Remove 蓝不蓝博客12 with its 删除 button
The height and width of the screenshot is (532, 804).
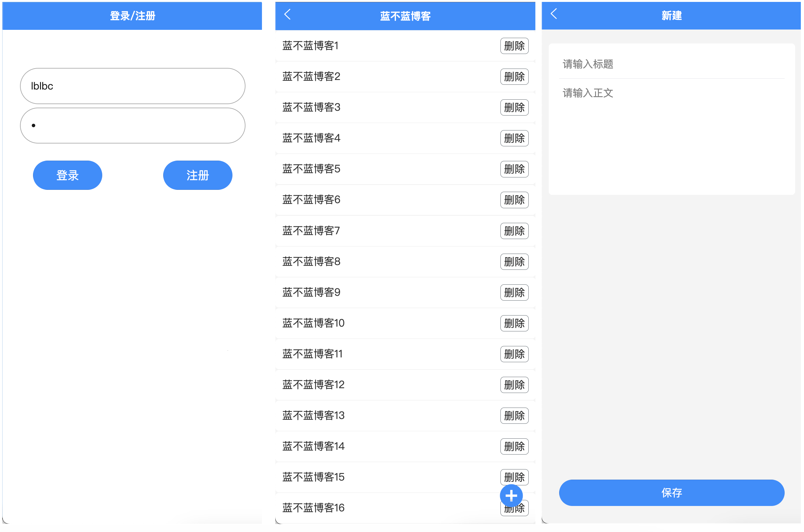[x=514, y=385]
